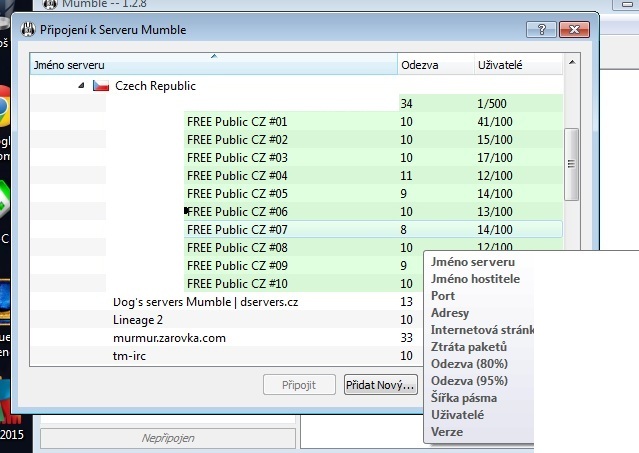Click the Připojit button
This screenshot has height=453, width=639.
point(300,385)
